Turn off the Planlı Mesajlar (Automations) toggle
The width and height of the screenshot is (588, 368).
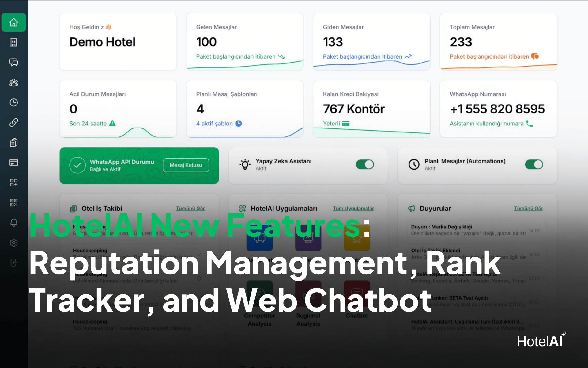(534, 164)
